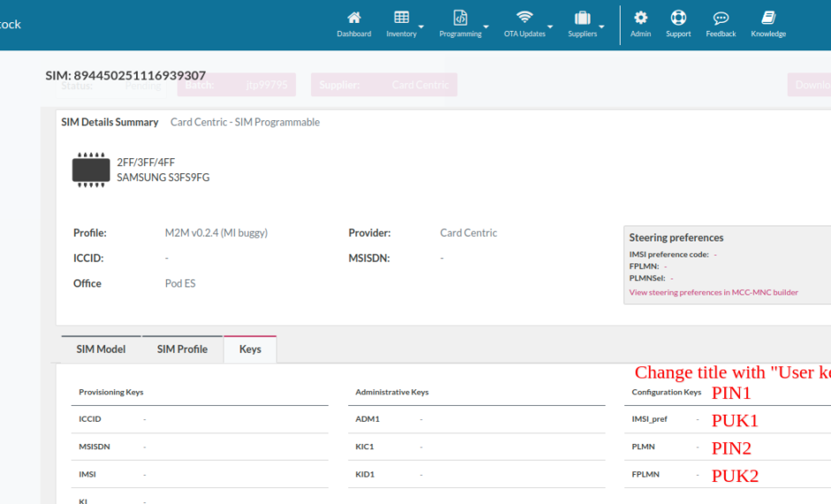Screen dimensions: 831x504
Task: Click the Programming code file icon
Action: pos(461,18)
